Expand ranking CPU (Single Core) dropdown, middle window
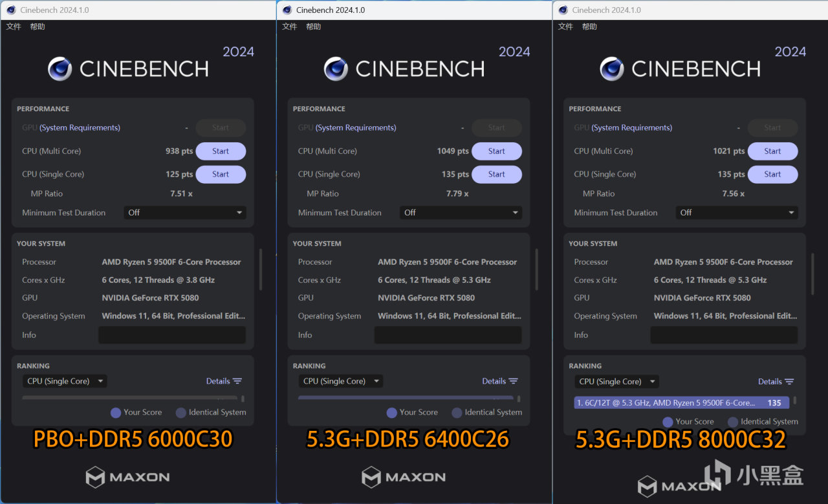Viewport: 828px width, 504px height. (341, 381)
